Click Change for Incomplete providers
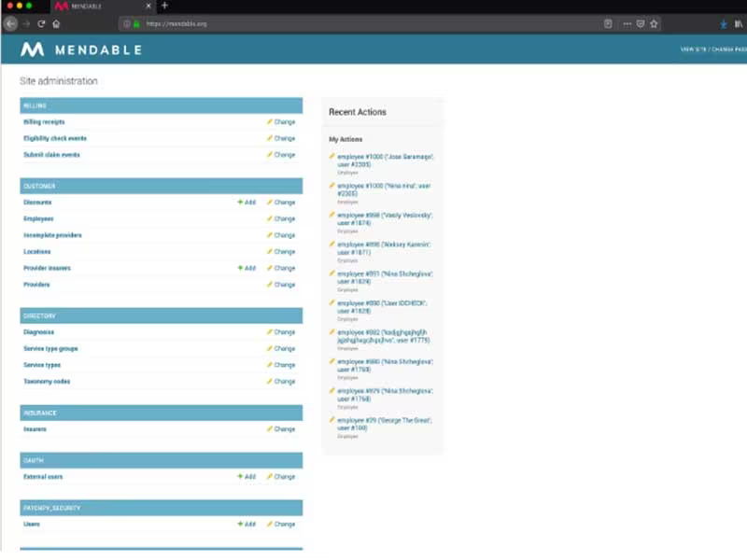747x560 pixels. (x=282, y=235)
